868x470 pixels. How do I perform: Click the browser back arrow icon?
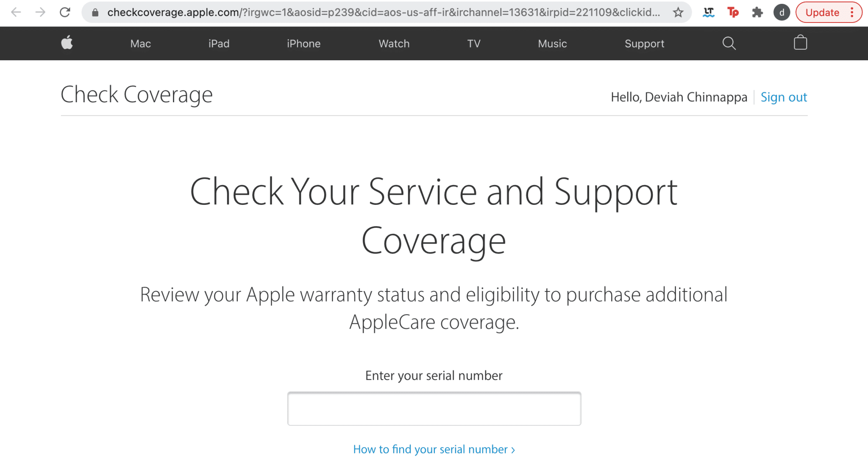(x=16, y=11)
